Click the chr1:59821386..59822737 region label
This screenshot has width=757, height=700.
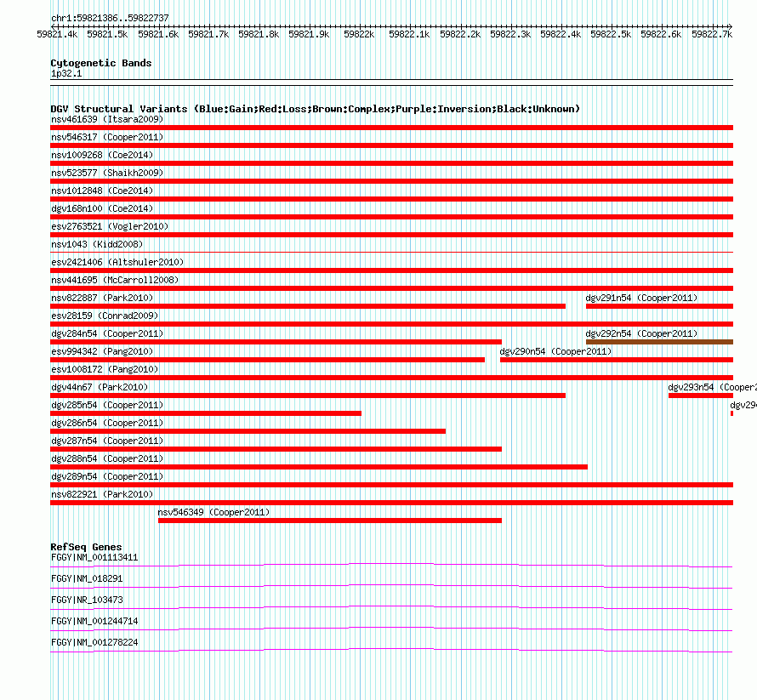click(x=110, y=18)
